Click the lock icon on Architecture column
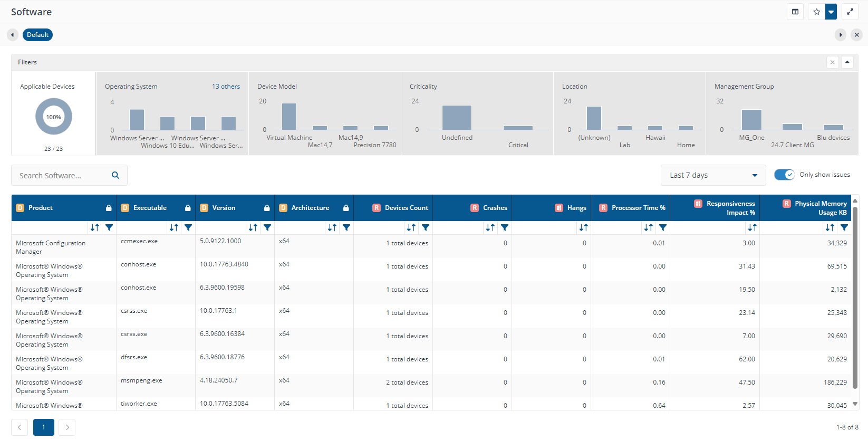868x440 pixels. [x=346, y=208]
